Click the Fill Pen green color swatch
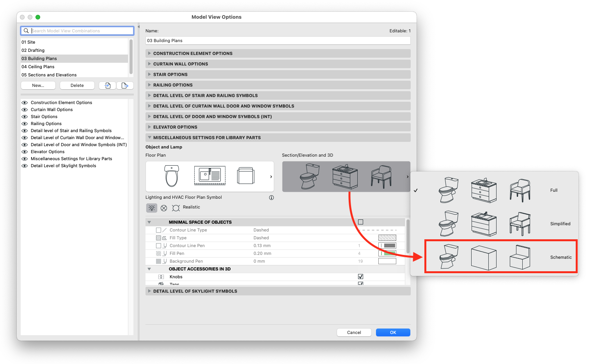 tap(387, 253)
